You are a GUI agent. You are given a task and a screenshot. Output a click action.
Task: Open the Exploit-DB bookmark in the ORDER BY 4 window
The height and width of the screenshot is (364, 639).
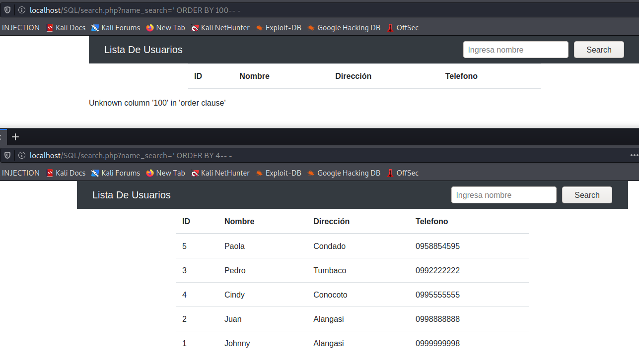tap(279, 173)
